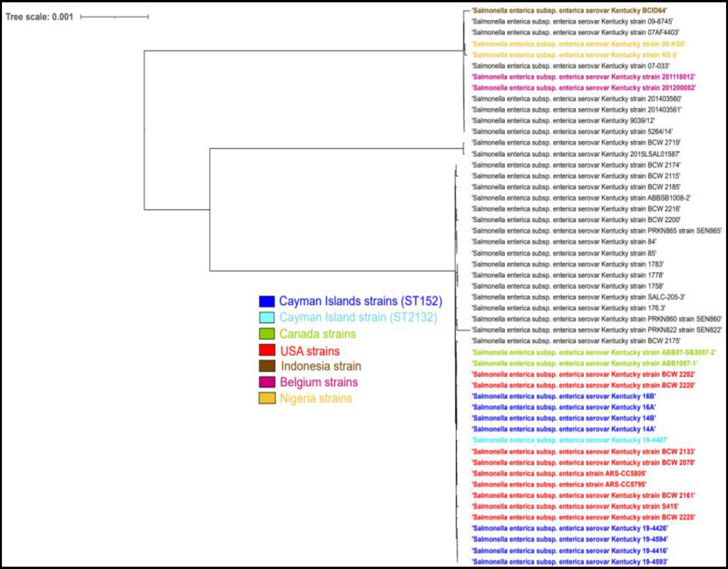Click the Cayman Kentucky 14B label
The height and width of the screenshot is (569, 728).
coord(564,418)
